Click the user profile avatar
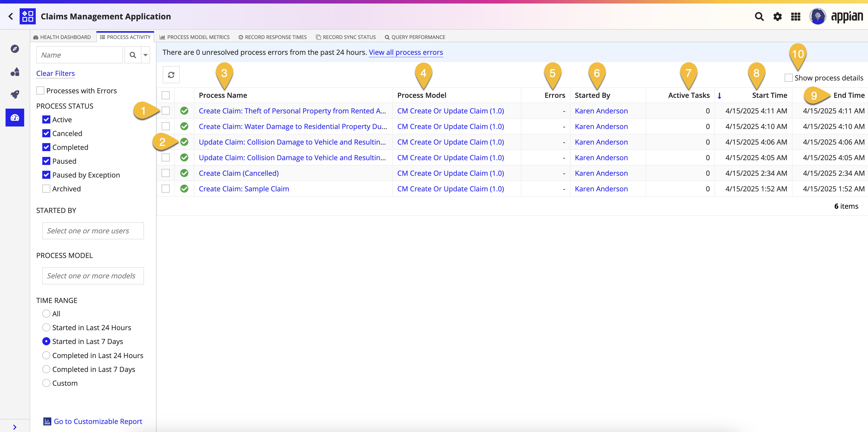The image size is (868, 432). pyautogui.click(x=818, y=17)
